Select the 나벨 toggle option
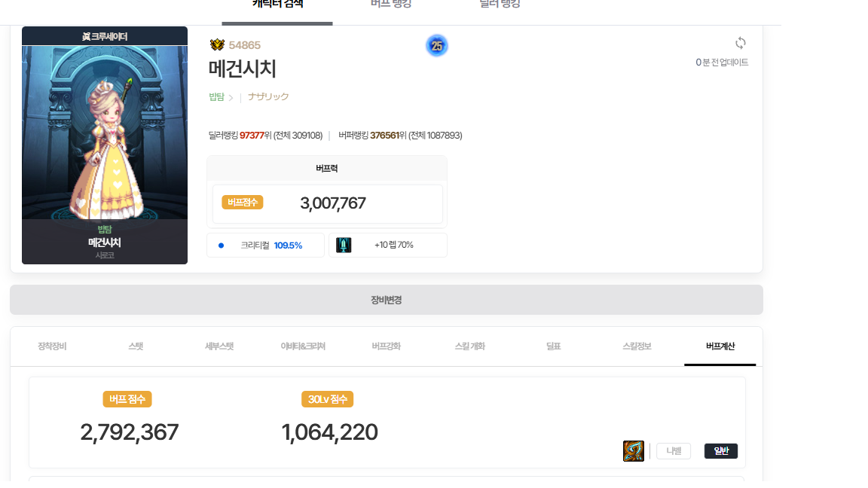Viewport: 868px width, 488px height. (x=673, y=451)
